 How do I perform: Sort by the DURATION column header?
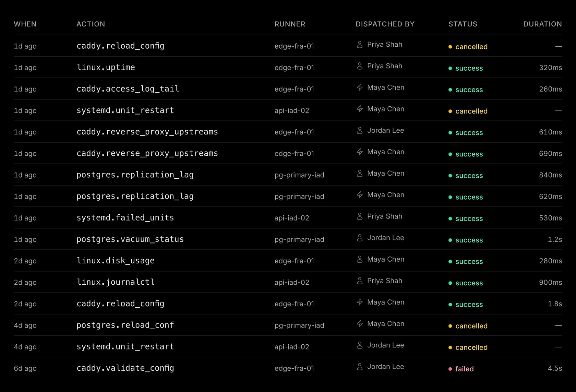(x=543, y=24)
